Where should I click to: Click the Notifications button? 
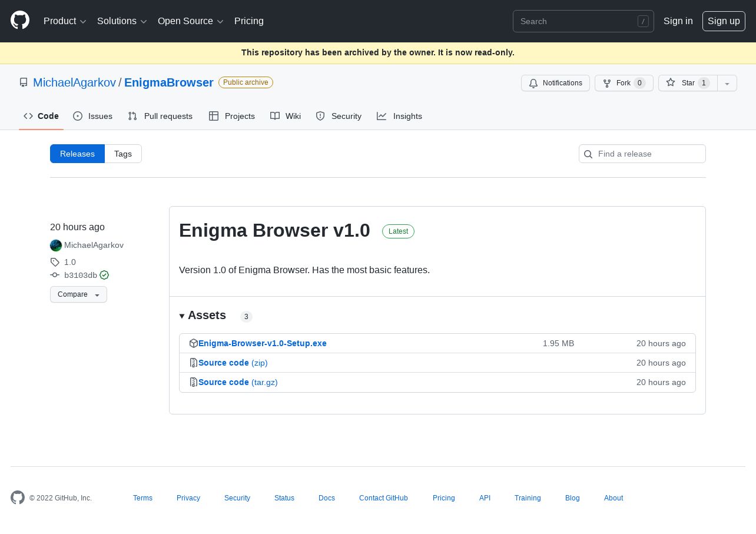tap(555, 83)
